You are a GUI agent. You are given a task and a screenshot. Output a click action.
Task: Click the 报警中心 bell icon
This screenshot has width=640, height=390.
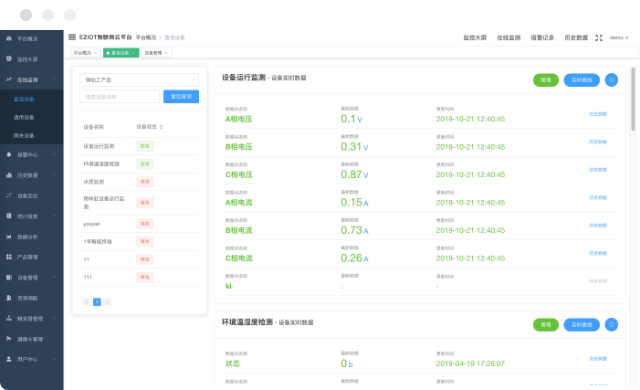click(9, 155)
